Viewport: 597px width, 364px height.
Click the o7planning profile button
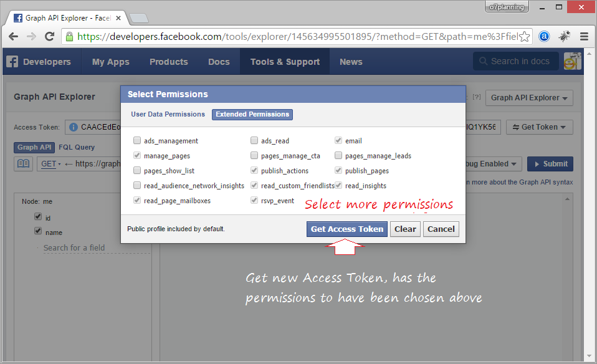coord(507,7)
